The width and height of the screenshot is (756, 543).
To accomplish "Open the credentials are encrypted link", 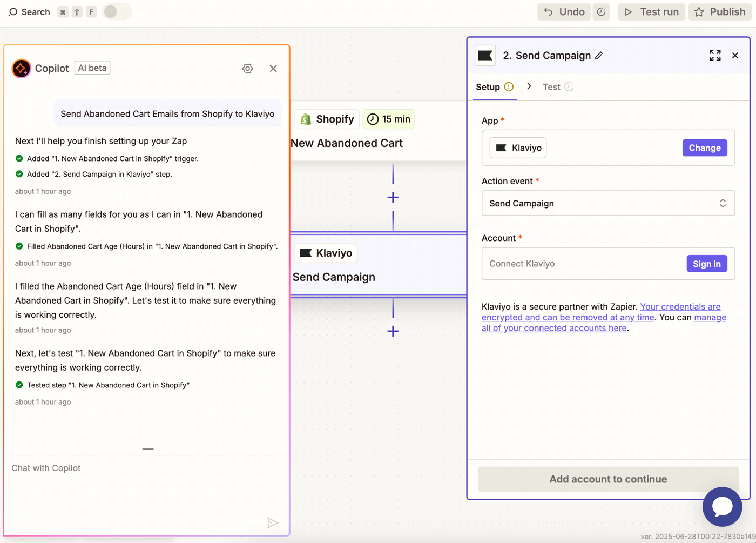I will point(601,312).
